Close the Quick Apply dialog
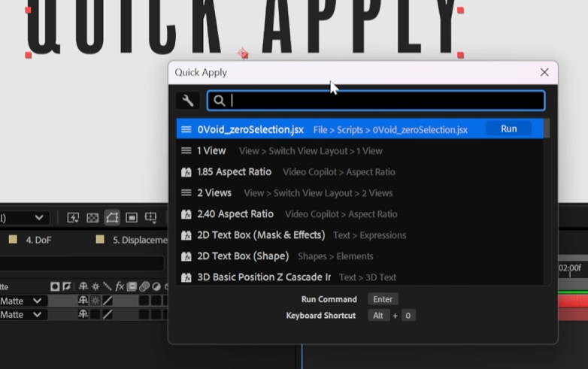The image size is (588, 369). pos(544,72)
